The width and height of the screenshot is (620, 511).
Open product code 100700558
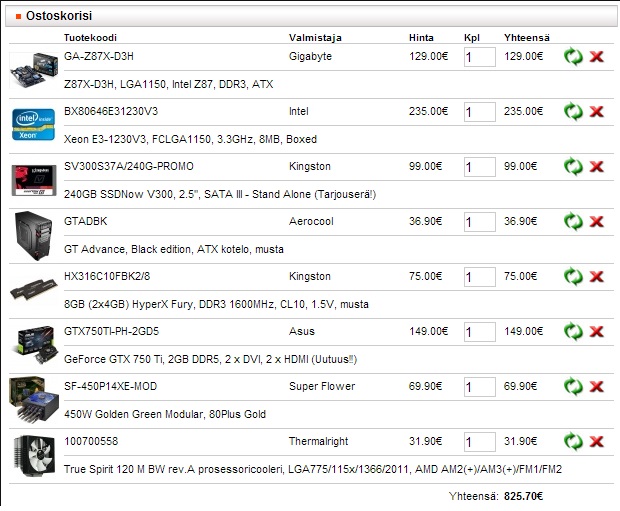pos(91,441)
